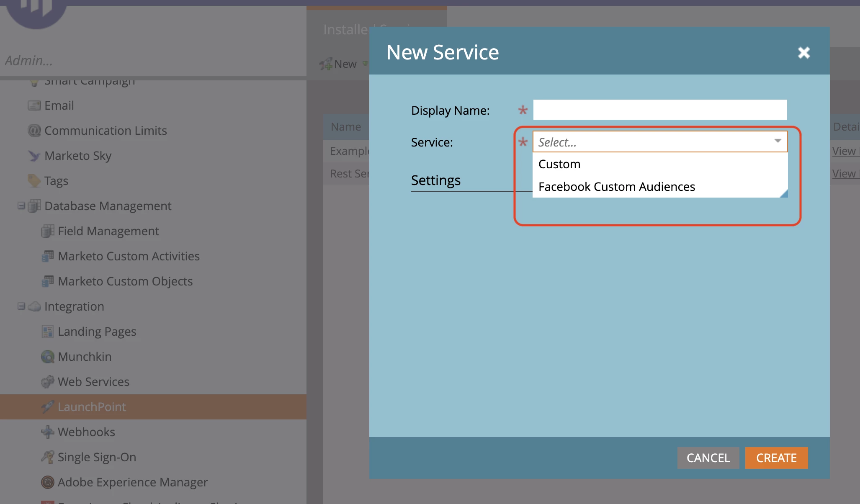Click the Email envelope icon in sidebar

tap(34, 105)
